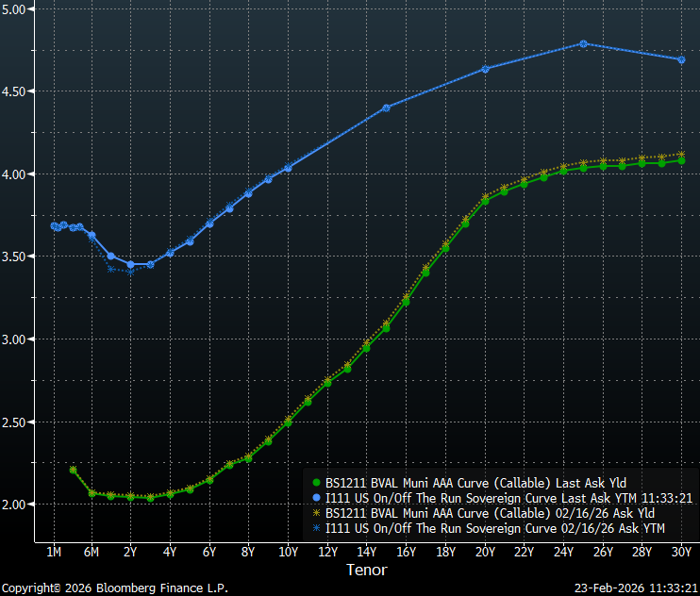
Task: Click the Tenor x-axis title
Action: click(366, 570)
